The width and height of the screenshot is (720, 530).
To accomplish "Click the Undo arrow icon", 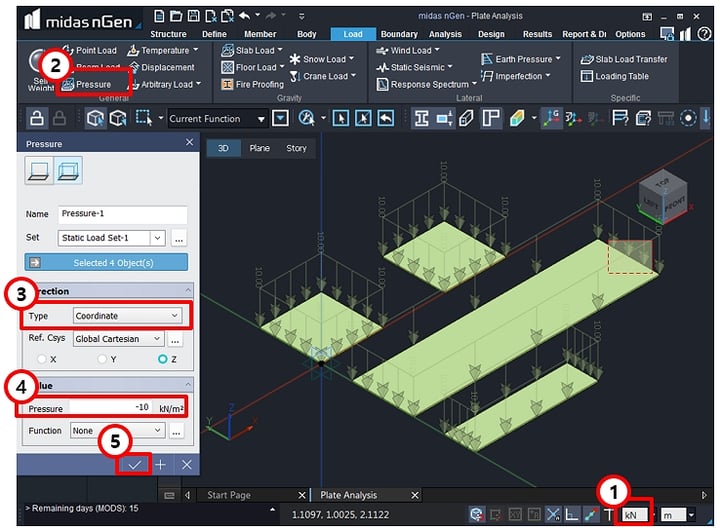I will (244, 16).
